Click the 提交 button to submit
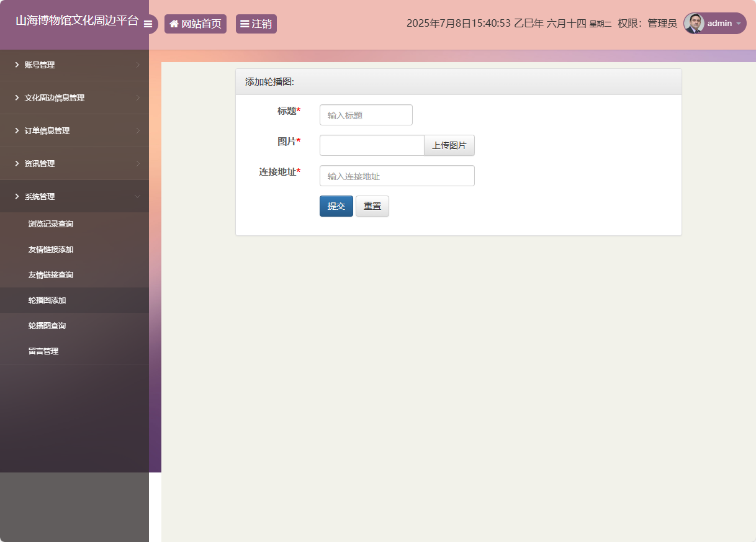 pyautogui.click(x=336, y=206)
